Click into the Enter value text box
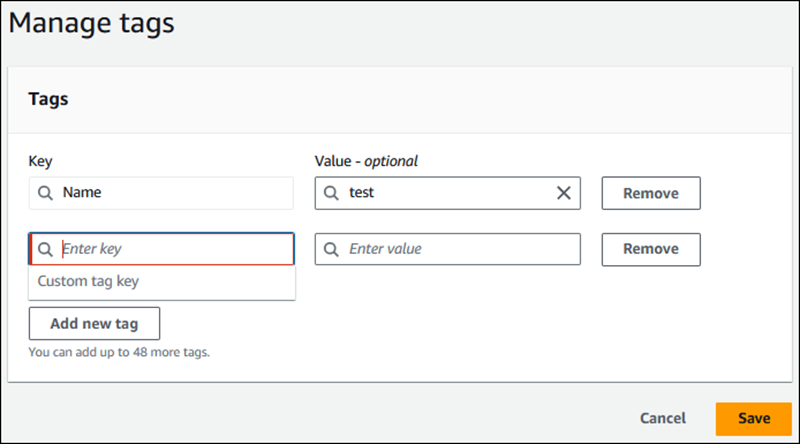 [x=455, y=249]
